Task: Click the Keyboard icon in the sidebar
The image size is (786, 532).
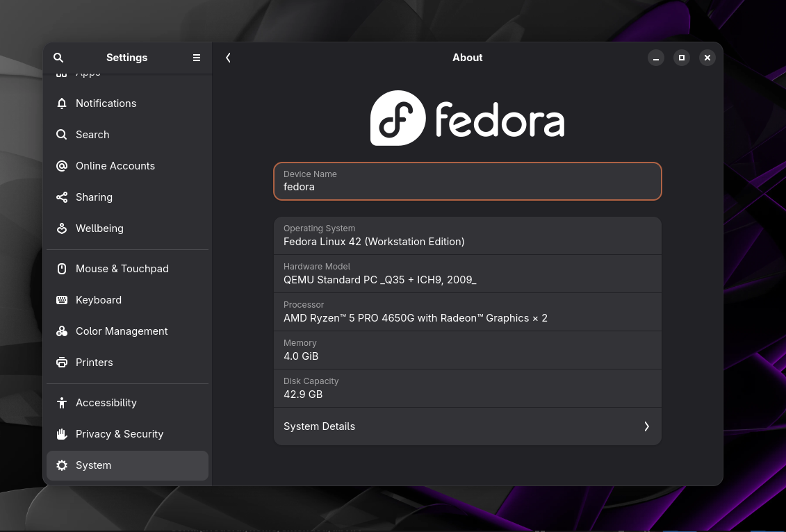Action: [61, 299]
